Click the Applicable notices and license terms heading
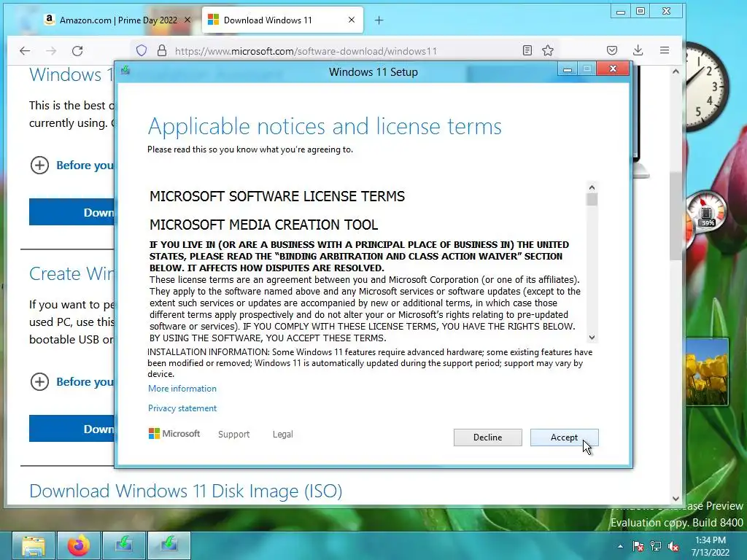 [325, 127]
